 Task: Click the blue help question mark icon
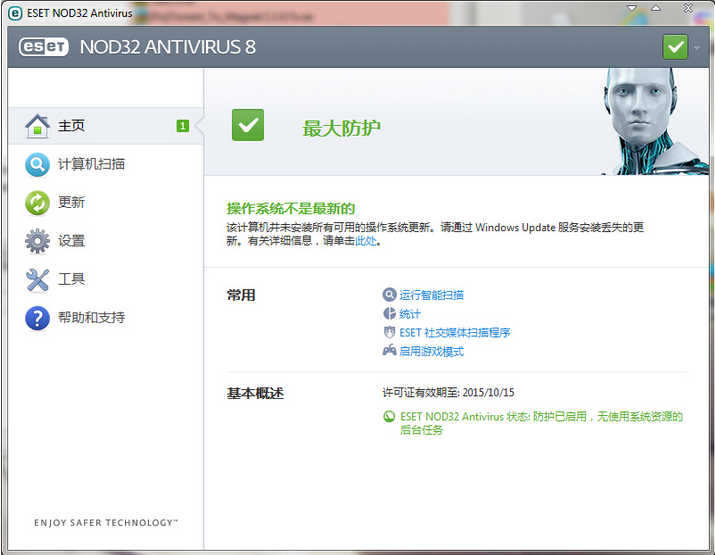point(37,318)
